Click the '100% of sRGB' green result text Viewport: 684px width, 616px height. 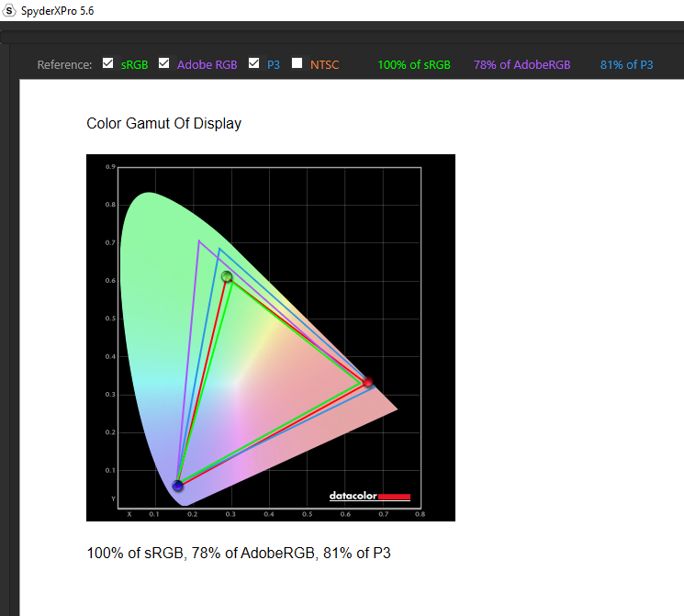414,65
